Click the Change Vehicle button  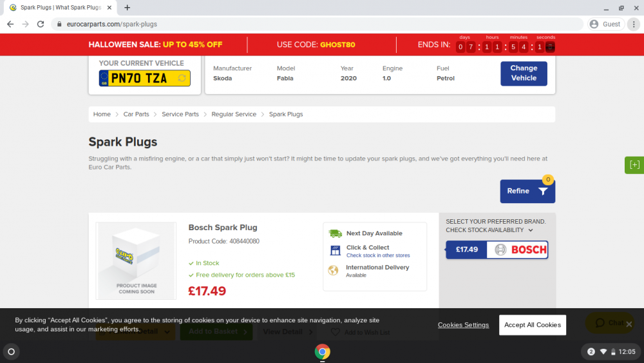click(x=524, y=73)
